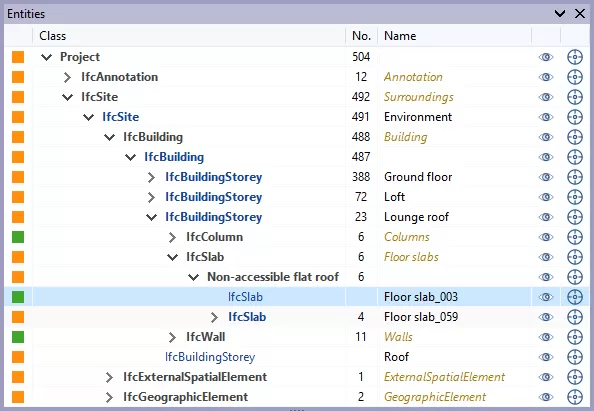Expand the Ground floor IfcBuildingStorey node
The height and width of the screenshot is (411, 594).
(152, 177)
